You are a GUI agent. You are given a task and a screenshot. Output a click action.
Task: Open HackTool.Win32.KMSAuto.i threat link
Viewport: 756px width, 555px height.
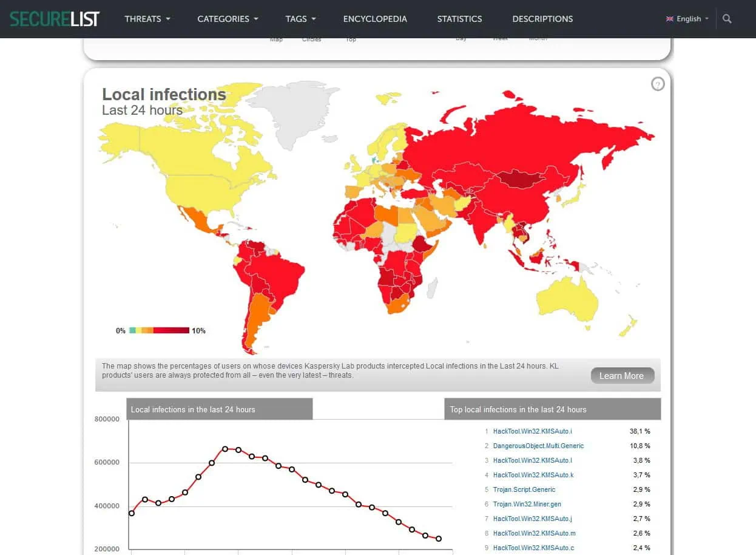[532, 431]
